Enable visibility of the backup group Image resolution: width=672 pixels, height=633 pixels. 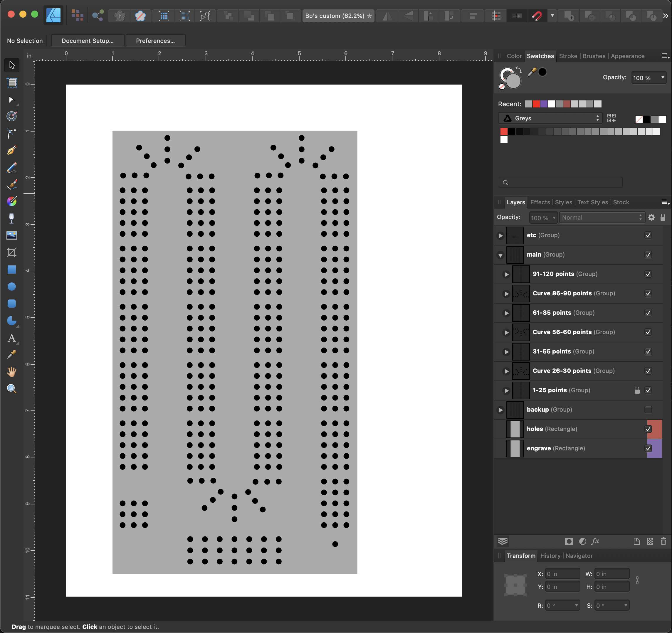648,409
